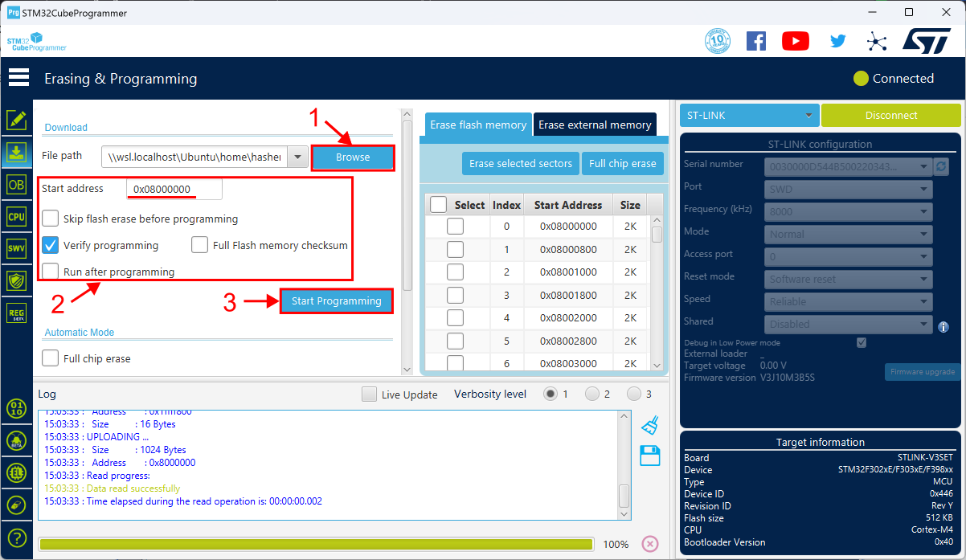Uncheck Verify programming checkbox

pyautogui.click(x=51, y=245)
